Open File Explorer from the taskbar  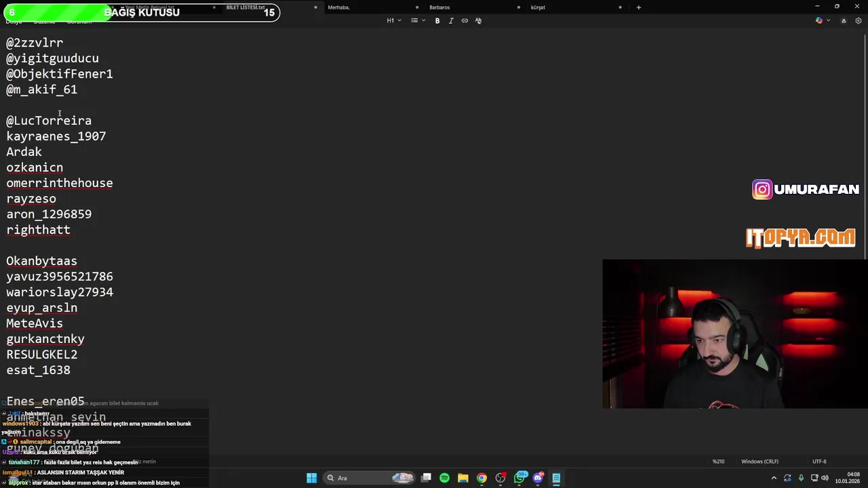(x=462, y=478)
